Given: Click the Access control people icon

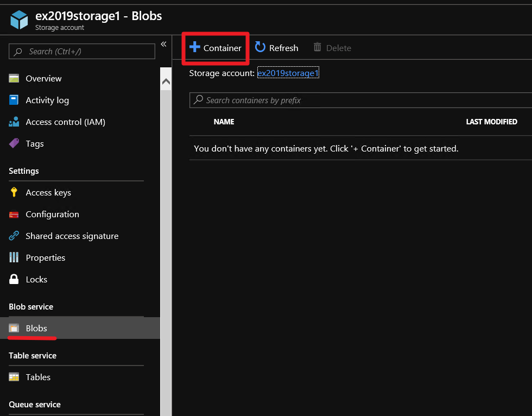Looking at the screenshot, I should point(14,122).
